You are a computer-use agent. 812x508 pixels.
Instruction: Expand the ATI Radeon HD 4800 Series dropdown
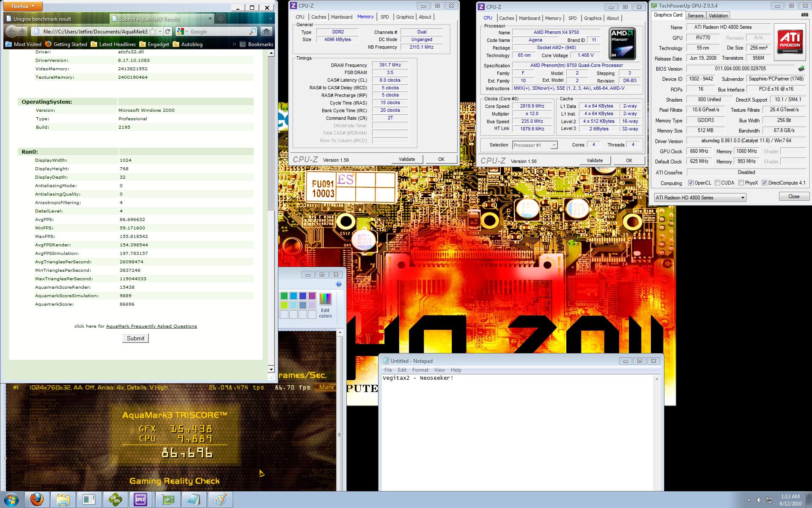(742, 198)
